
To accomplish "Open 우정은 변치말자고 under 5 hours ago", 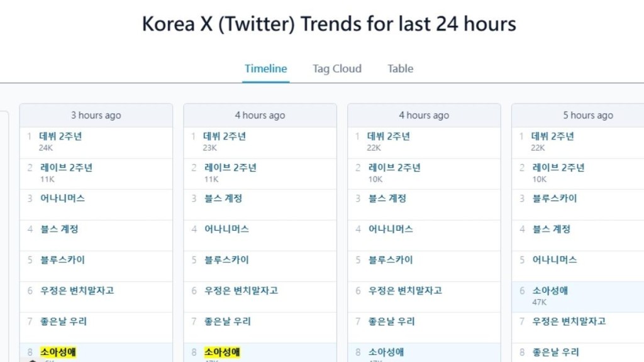I will [x=569, y=321].
